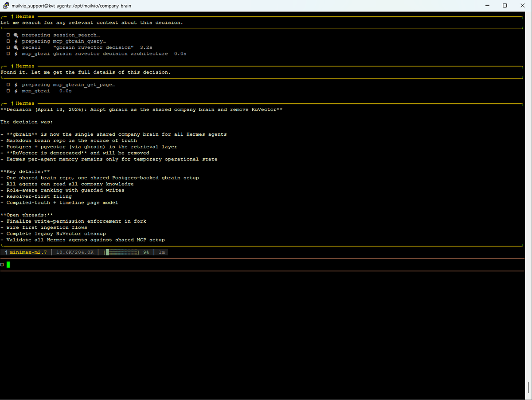Click the green cursor on the input line
The image size is (532, 400).
(8, 265)
